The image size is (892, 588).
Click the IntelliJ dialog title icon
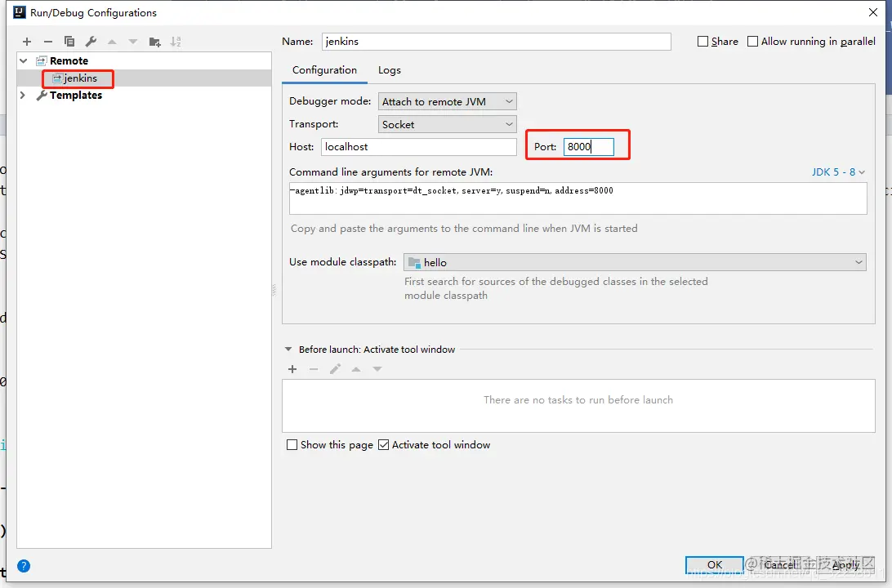coord(20,12)
